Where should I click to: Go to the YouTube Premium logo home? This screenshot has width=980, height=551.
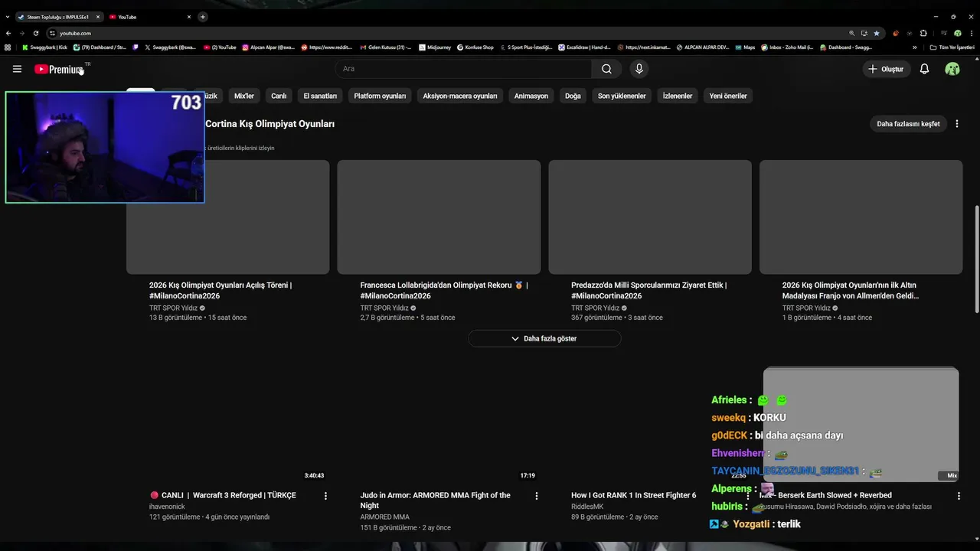59,69
